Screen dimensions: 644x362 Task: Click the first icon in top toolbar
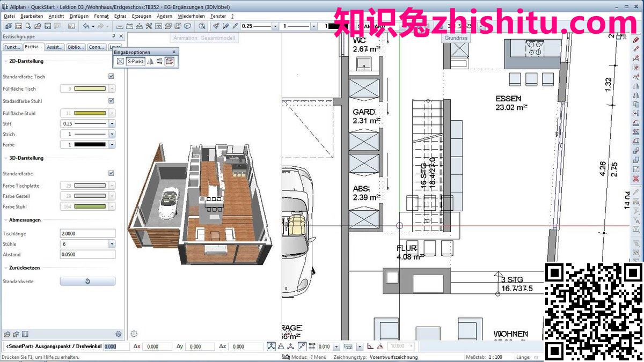click(9, 26)
